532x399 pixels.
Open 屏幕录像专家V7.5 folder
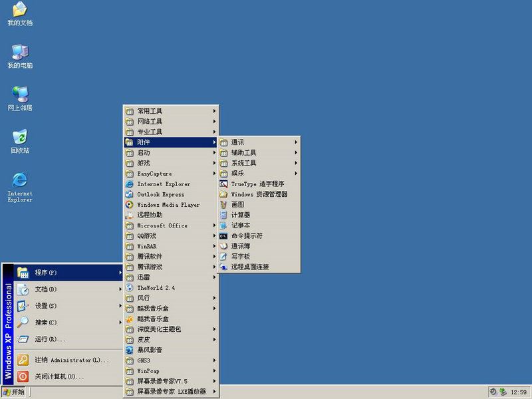click(171, 381)
